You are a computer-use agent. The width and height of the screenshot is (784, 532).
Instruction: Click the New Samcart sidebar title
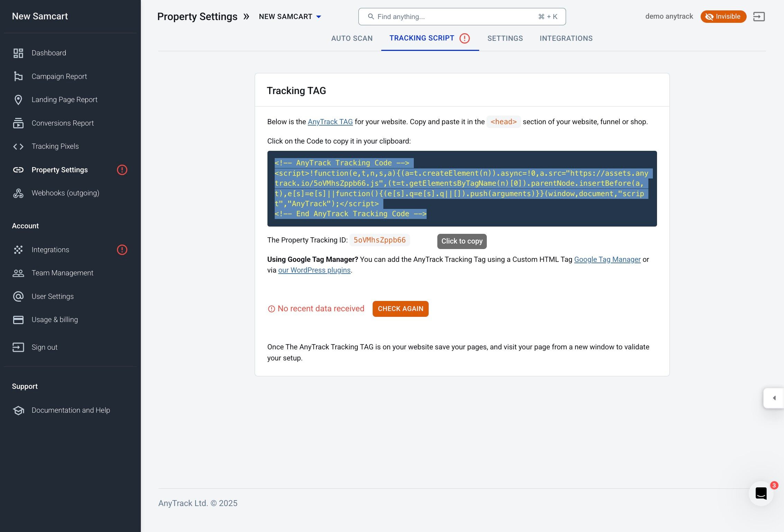click(x=40, y=16)
